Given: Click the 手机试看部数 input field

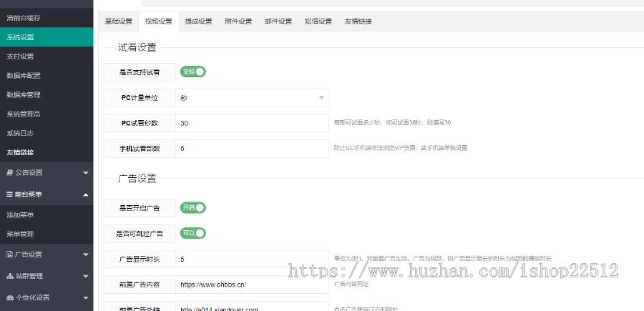Looking at the screenshot, I should coord(252,149).
